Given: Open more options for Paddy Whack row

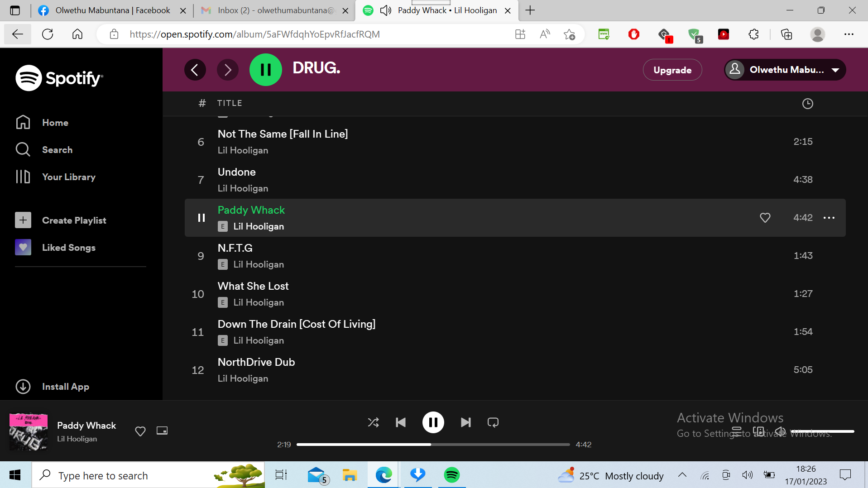Looking at the screenshot, I should click(x=829, y=218).
